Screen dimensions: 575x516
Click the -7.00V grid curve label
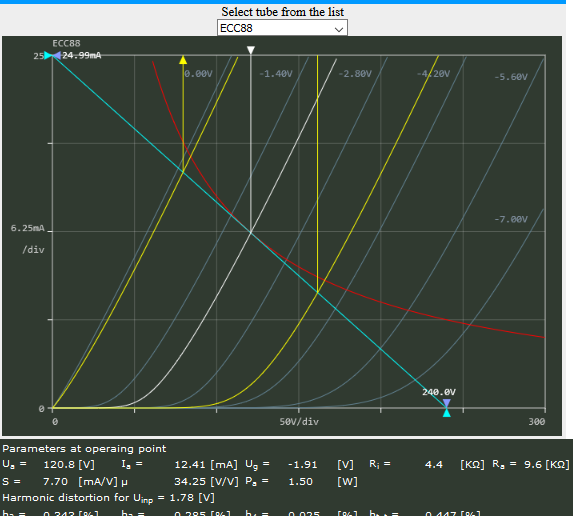pos(511,219)
